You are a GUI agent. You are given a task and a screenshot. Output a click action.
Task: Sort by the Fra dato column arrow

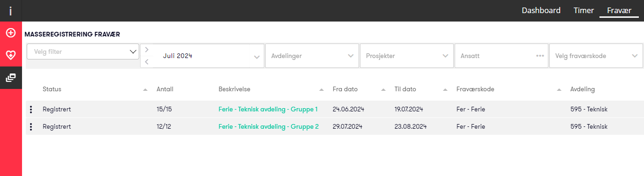coord(383,89)
